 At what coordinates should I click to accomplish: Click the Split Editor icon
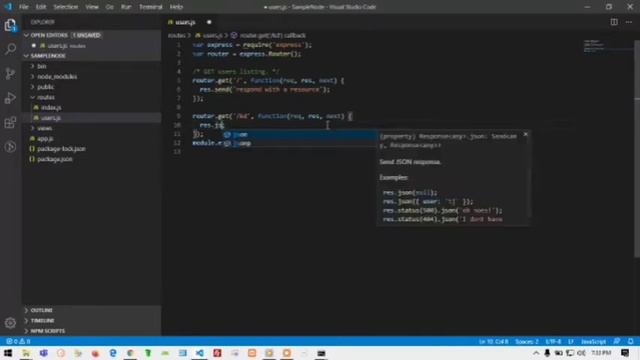pyautogui.click(x=614, y=22)
